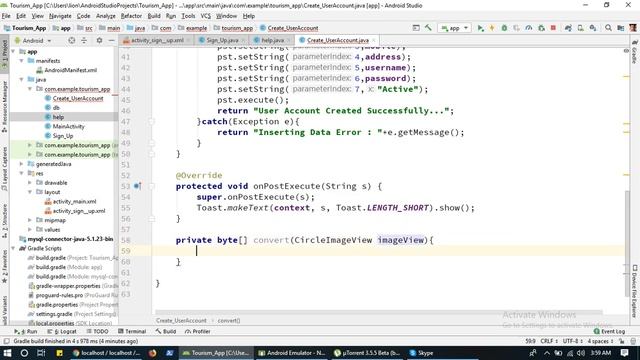
Task: Open Project panel settings gear
Action: [x=99, y=40]
